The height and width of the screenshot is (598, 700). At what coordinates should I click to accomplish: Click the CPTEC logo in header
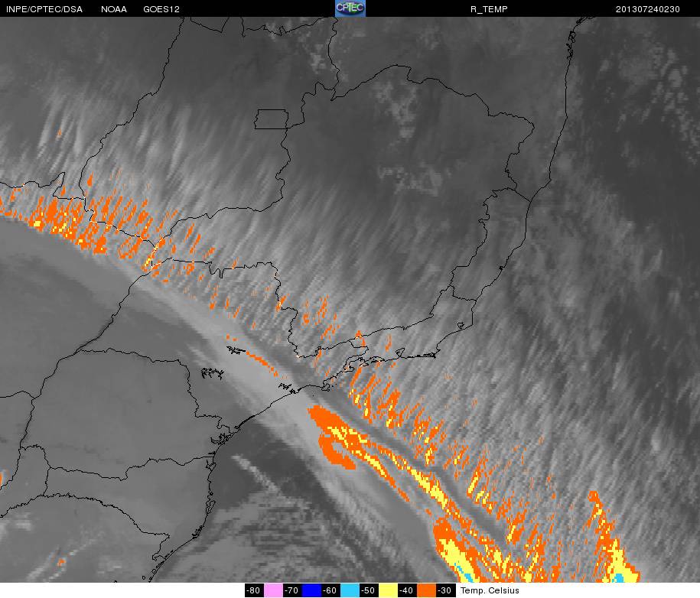(350, 8)
